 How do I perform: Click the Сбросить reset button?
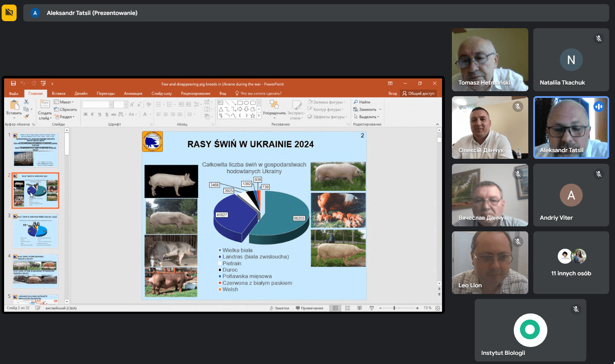point(65,109)
